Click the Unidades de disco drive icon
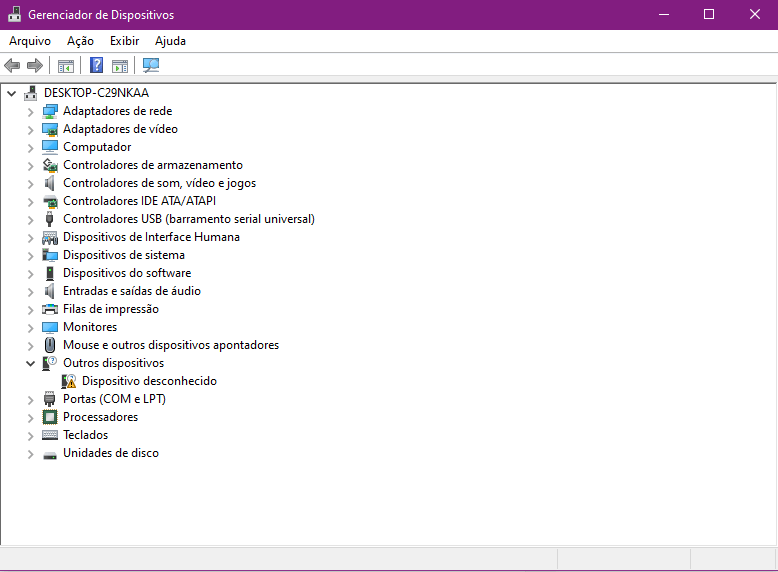The image size is (778, 572). [50, 454]
